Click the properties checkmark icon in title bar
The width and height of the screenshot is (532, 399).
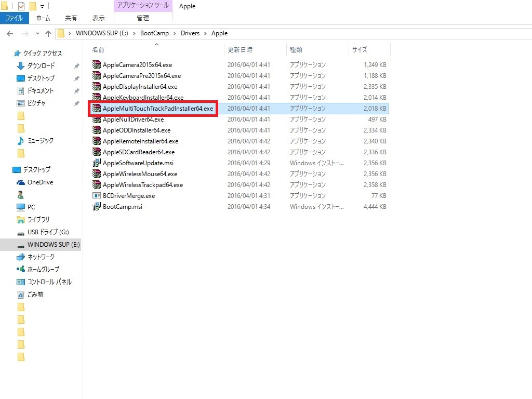coord(21,6)
